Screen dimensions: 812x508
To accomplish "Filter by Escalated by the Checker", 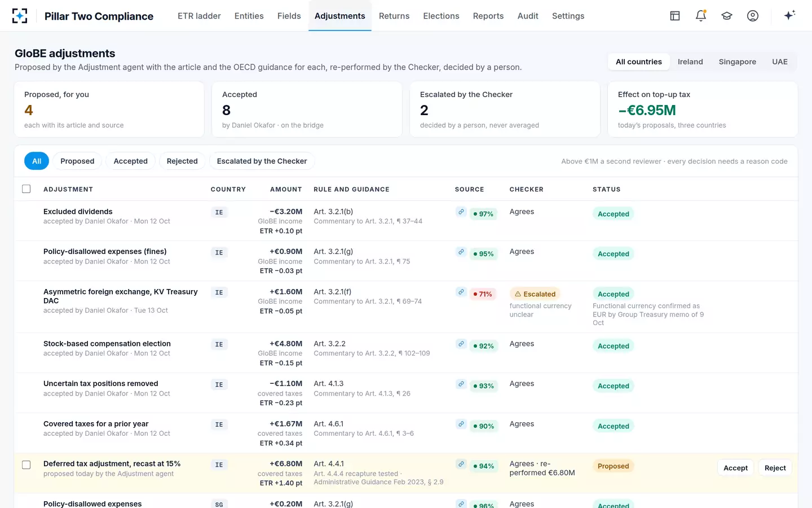I will (x=262, y=161).
